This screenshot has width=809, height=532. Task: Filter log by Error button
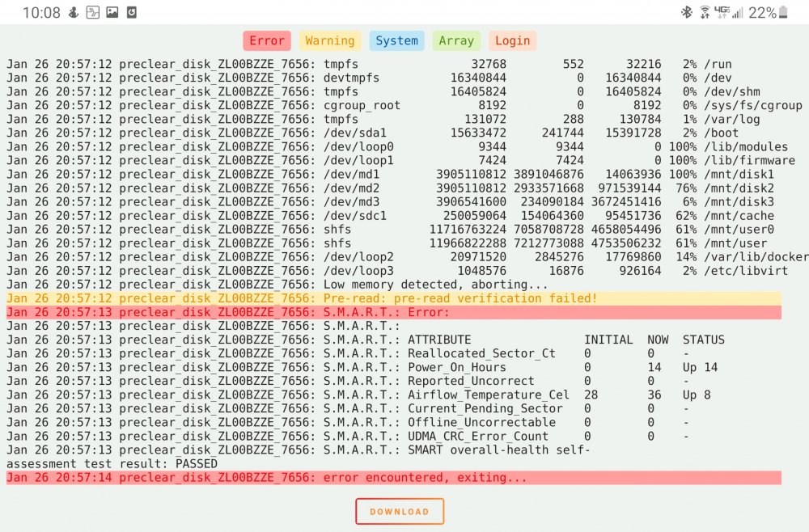267,40
